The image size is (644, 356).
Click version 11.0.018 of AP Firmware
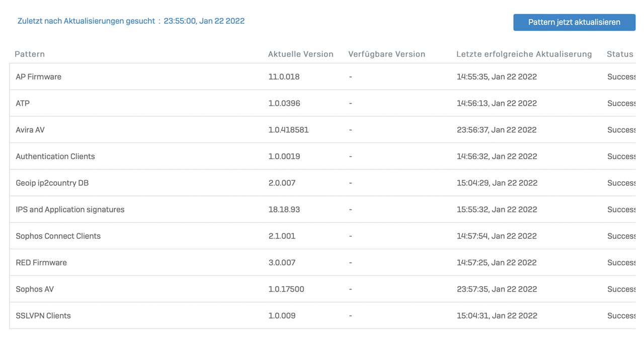284,77
